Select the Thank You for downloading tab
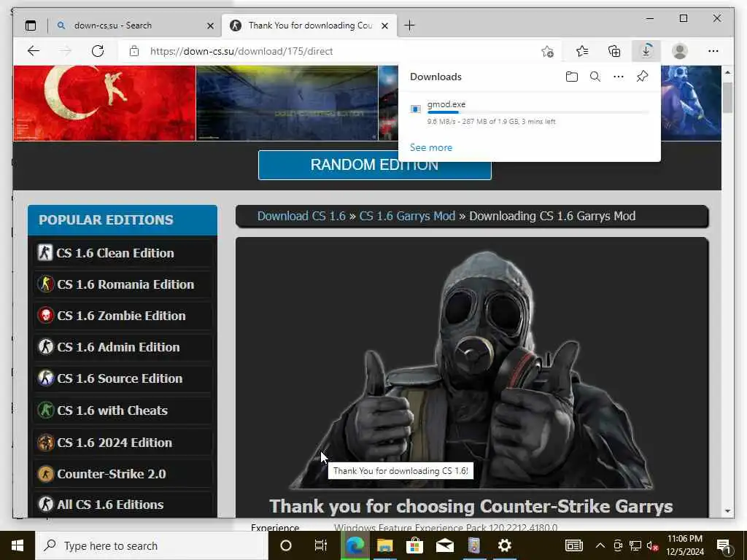Viewport: 747px width, 560px height. 309,26
